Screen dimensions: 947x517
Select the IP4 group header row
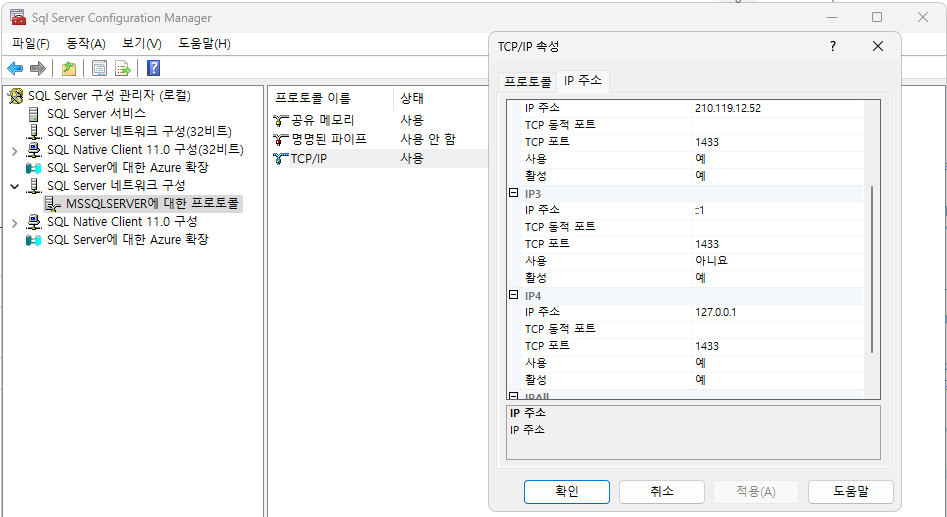(685, 296)
